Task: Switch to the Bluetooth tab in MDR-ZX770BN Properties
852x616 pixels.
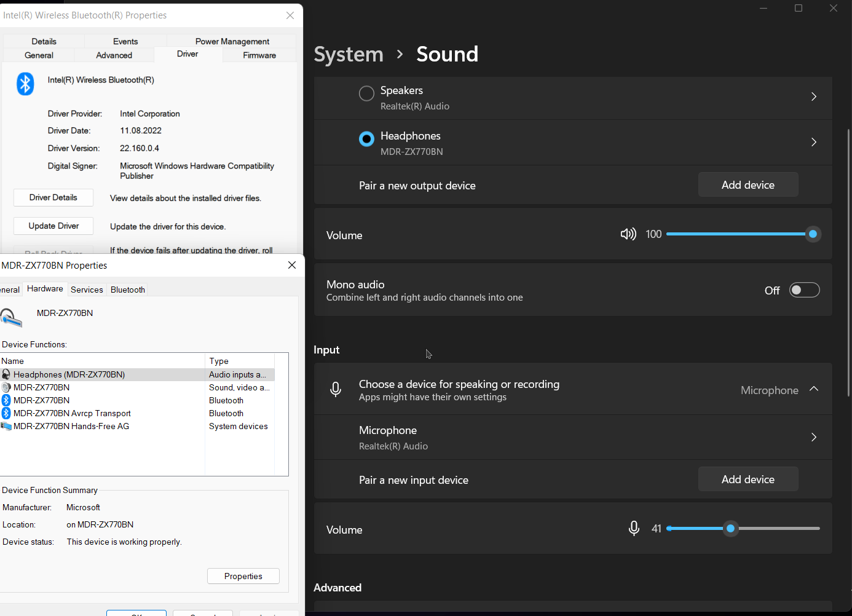Action: [x=127, y=289]
